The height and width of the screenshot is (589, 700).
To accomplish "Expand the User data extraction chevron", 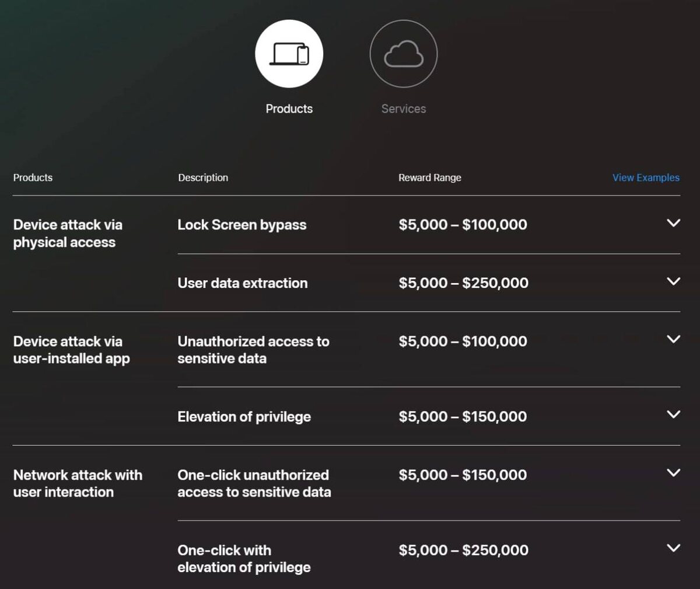I will [673, 281].
